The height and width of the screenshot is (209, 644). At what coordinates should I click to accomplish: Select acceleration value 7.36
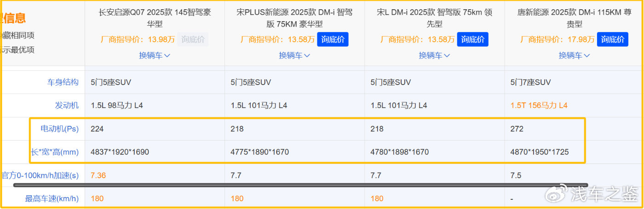click(98, 175)
